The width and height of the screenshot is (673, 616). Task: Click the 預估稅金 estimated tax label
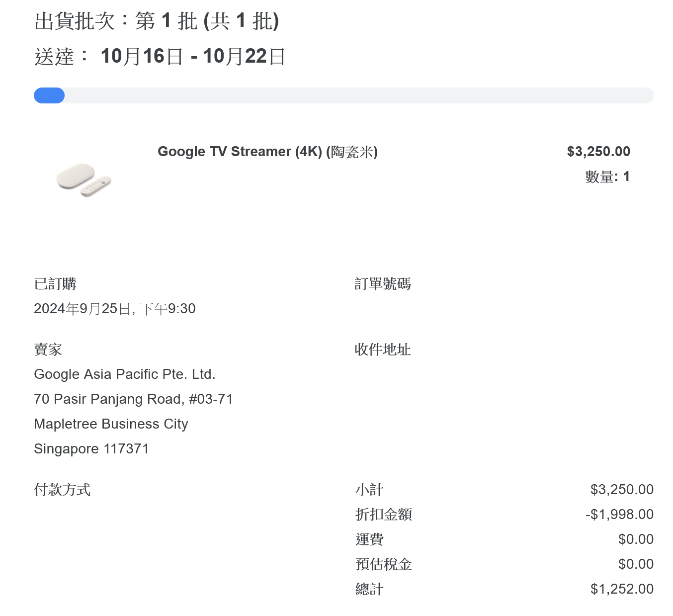(383, 564)
